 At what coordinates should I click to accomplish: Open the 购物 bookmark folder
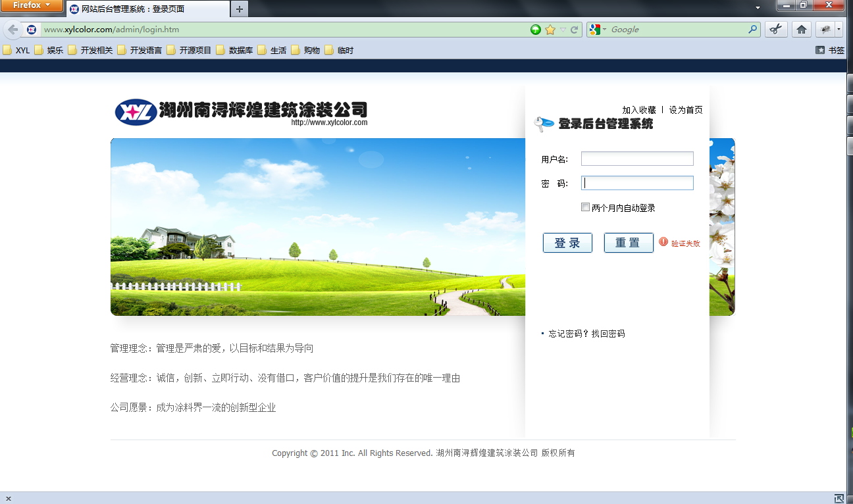[305, 50]
